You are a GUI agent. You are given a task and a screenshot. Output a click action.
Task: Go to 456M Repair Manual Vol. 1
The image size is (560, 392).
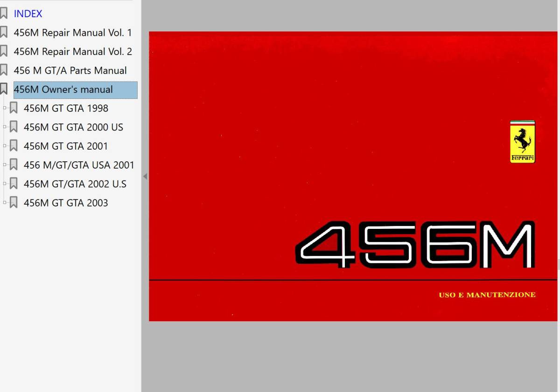pyautogui.click(x=73, y=33)
